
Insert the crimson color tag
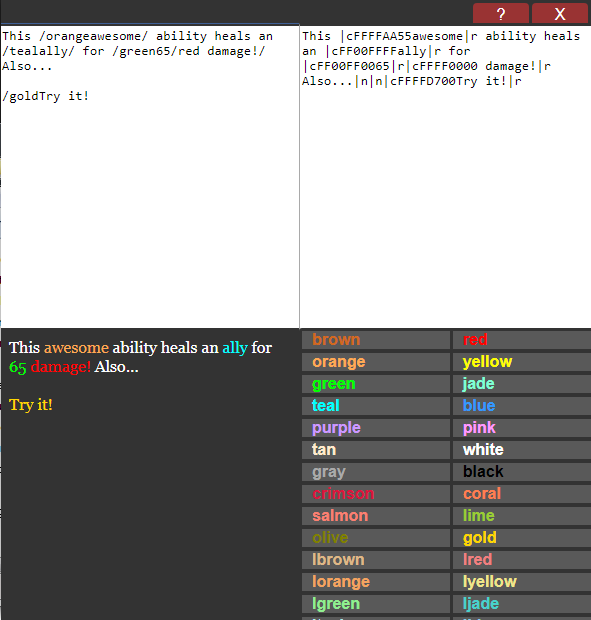[x=376, y=494]
